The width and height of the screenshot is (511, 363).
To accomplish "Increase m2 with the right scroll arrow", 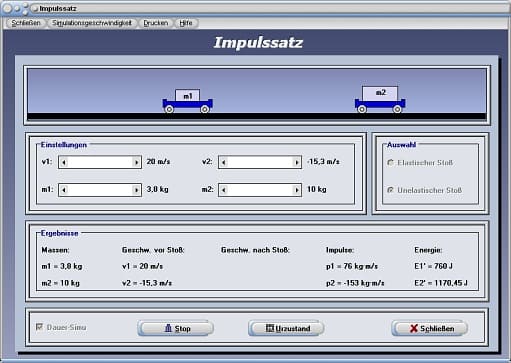I will pos(296,190).
